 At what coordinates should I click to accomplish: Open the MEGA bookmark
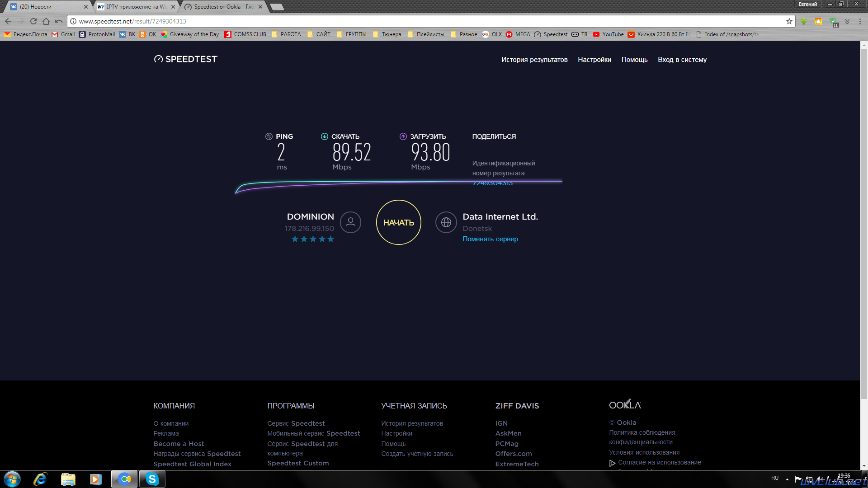[518, 34]
